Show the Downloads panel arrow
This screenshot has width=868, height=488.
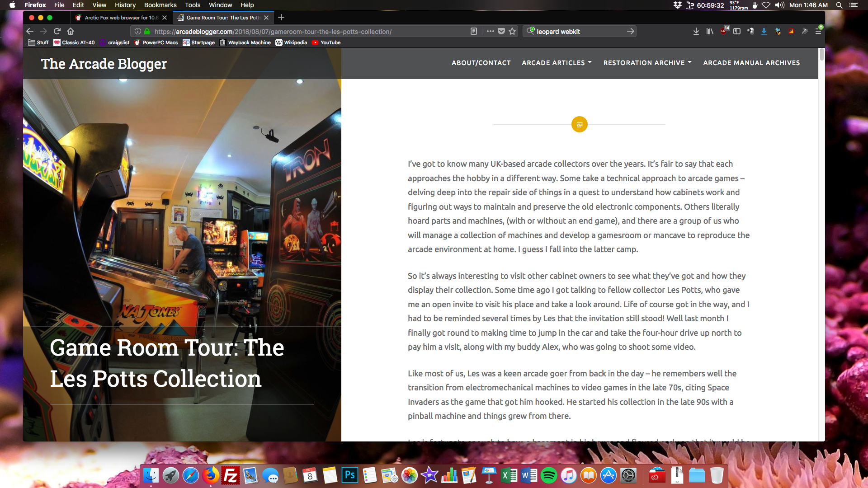pos(696,31)
